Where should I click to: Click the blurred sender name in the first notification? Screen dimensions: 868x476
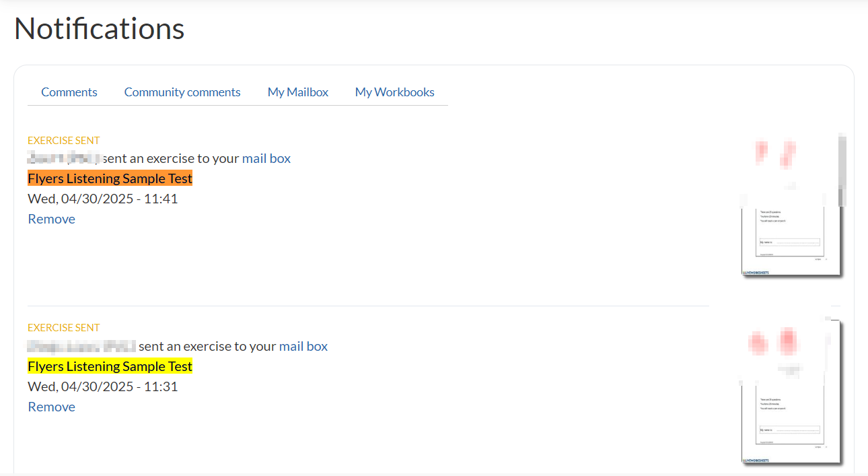(64, 159)
